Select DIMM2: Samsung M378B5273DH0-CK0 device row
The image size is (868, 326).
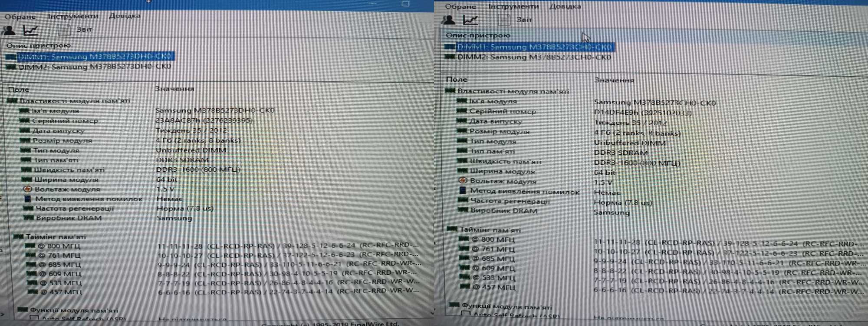(x=95, y=67)
